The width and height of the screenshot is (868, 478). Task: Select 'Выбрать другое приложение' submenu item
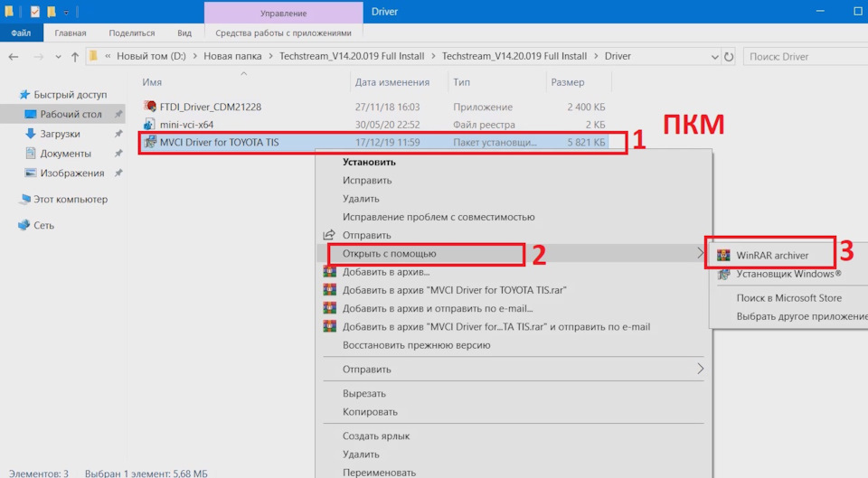pos(802,316)
